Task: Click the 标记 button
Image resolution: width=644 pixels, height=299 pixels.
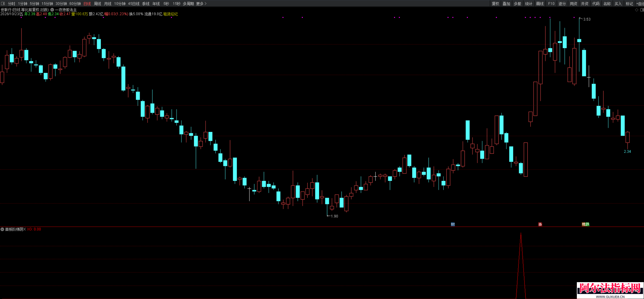Action: (x=629, y=4)
